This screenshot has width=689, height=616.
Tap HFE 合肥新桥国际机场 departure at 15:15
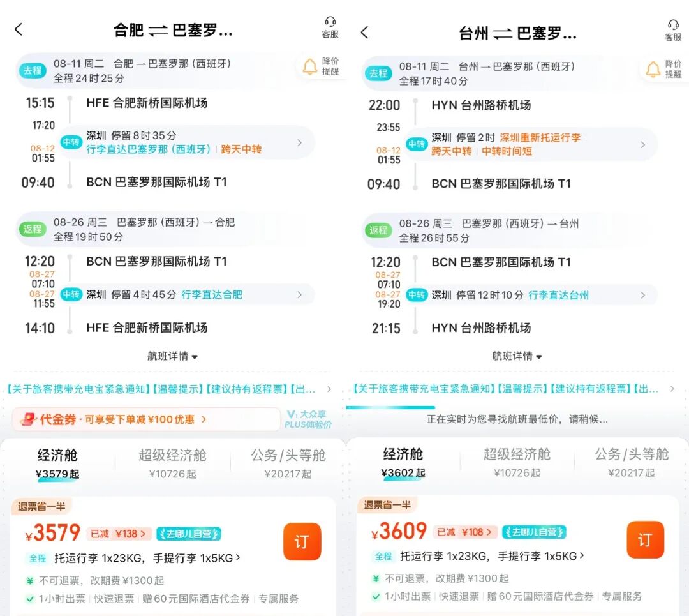coord(147,103)
